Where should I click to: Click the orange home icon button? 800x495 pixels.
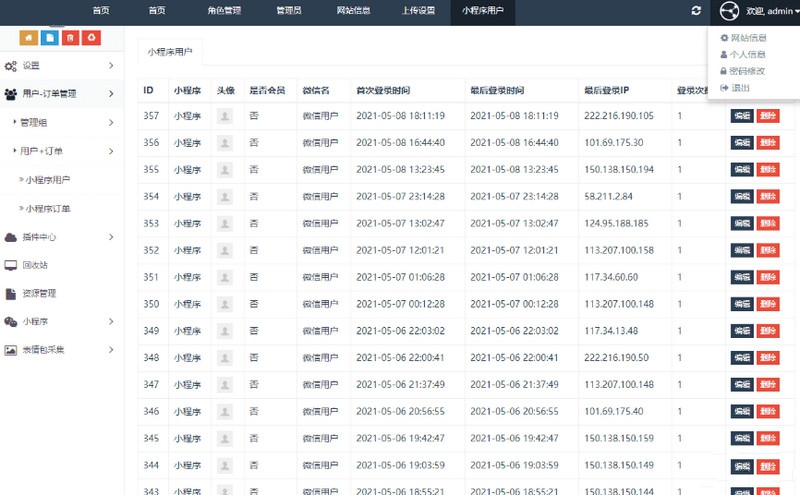(x=29, y=38)
